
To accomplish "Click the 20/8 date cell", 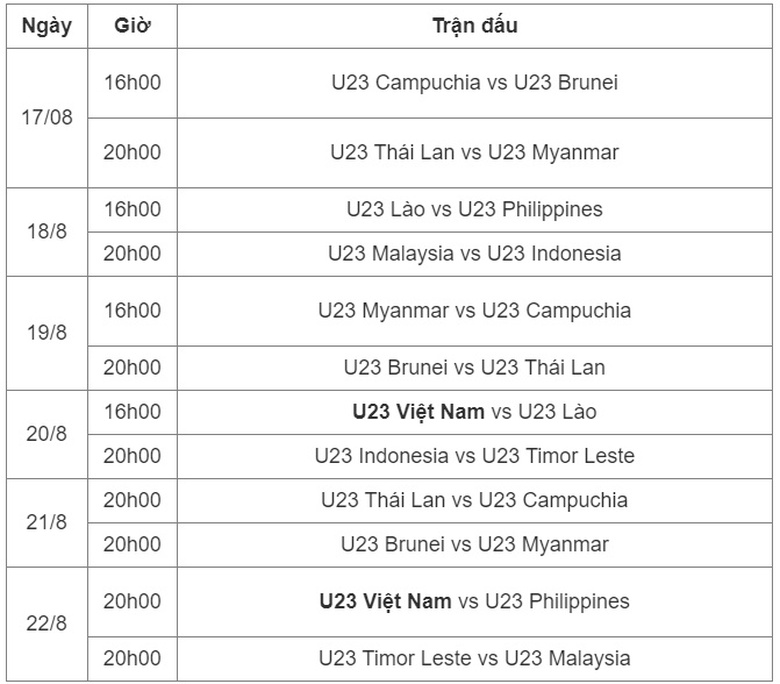I will pyautogui.click(x=47, y=434).
